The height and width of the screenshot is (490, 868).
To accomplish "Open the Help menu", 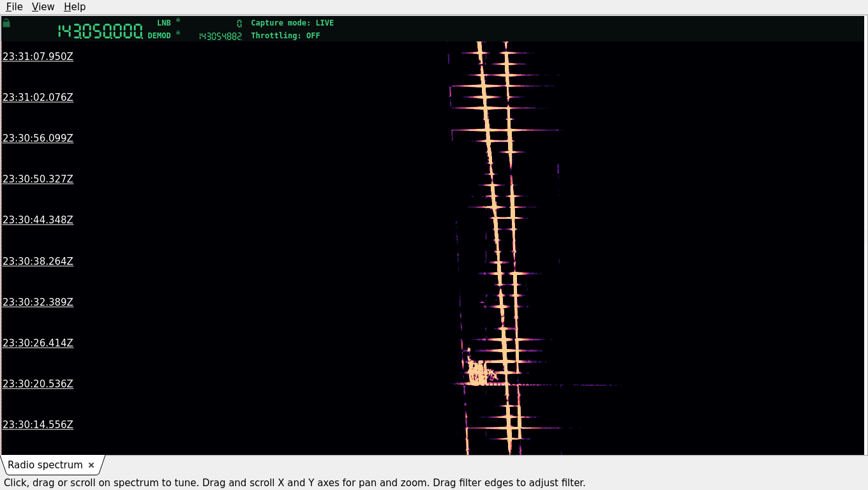I will pos(75,6).
